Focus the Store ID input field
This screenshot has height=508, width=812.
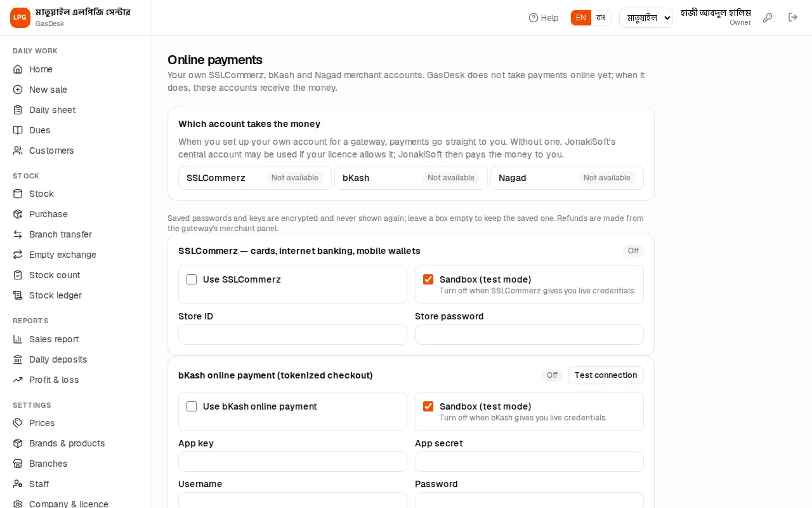292,335
